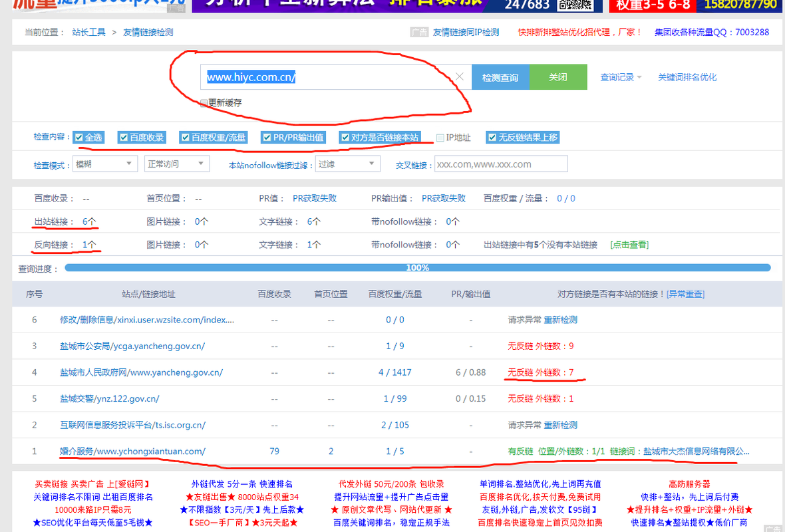Click the 100% query progress bar
This screenshot has width=785, height=532.
(x=418, y=268)
